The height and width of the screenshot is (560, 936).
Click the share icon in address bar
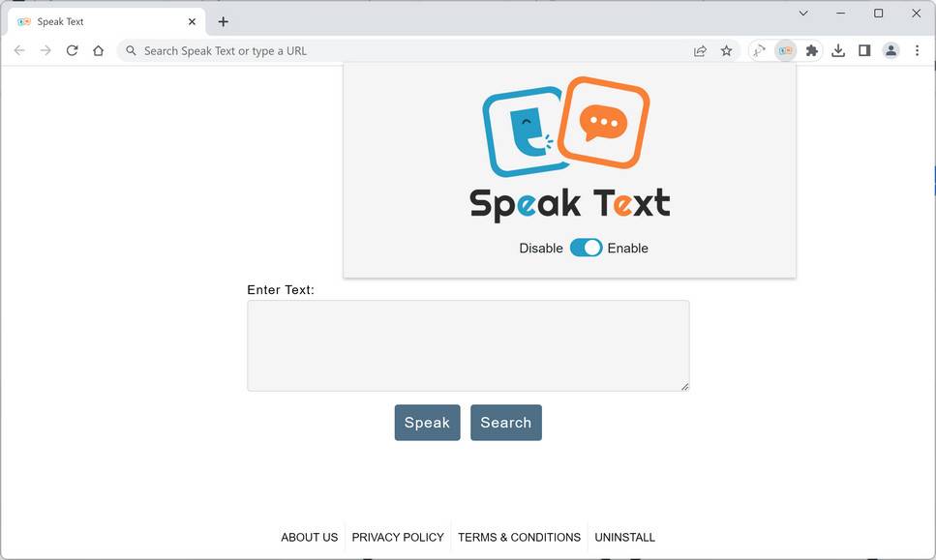pos(700,50)
